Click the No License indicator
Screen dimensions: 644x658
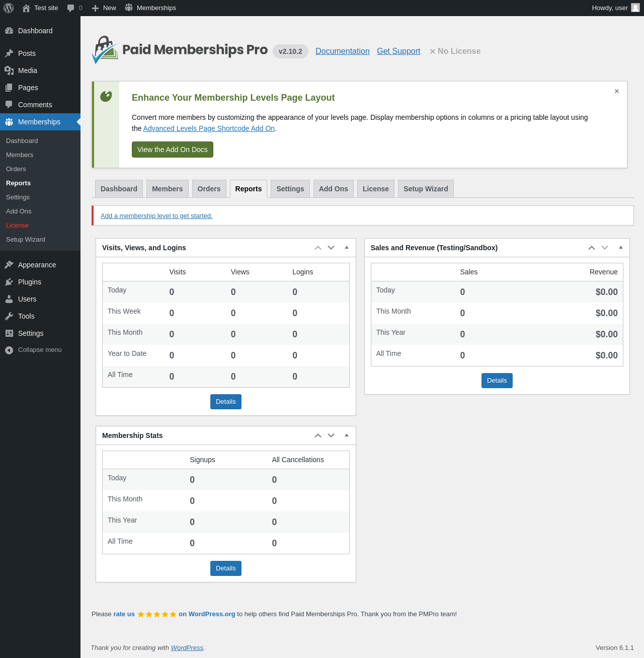[455, 51]
